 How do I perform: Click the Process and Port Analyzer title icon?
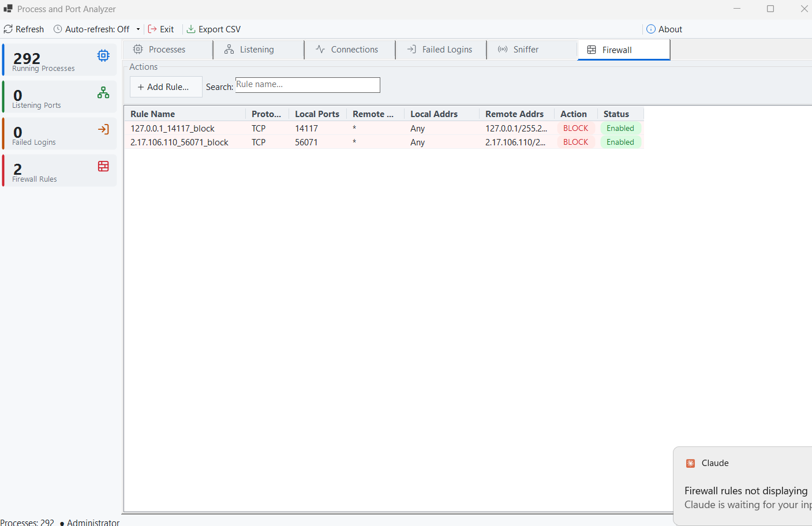8,9
